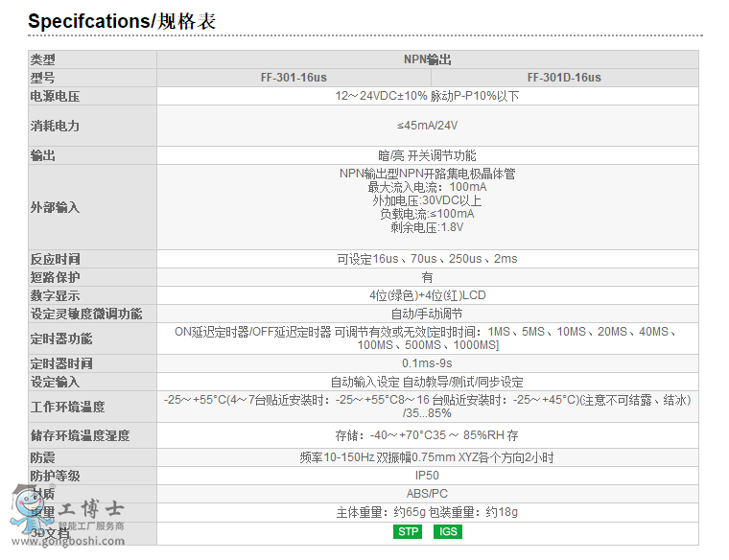Click the 0.1ms-9s timer value cell

(x=428, y=363)
